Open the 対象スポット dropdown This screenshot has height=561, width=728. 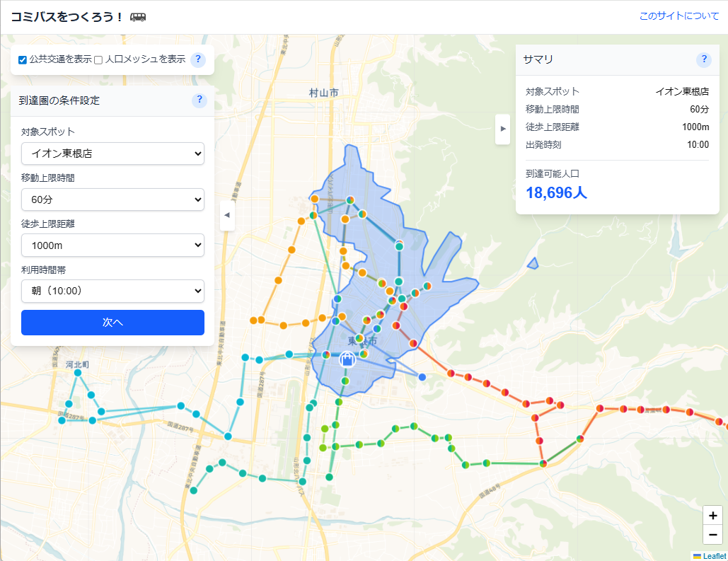(x=112, y=154)
